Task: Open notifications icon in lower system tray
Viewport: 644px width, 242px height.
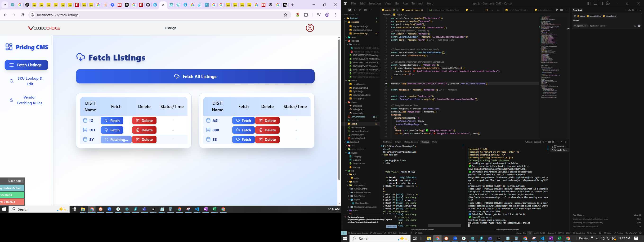Action: point(636,238)
